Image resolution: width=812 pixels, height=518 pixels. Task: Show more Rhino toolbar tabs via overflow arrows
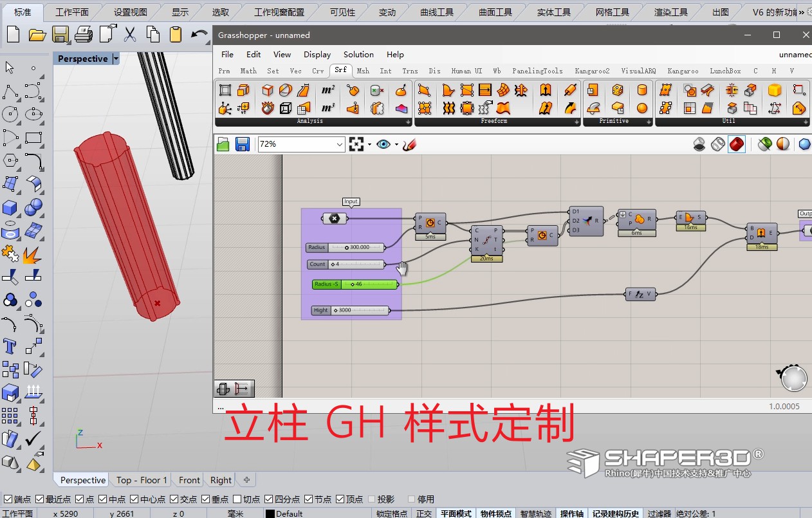point(802,12)
